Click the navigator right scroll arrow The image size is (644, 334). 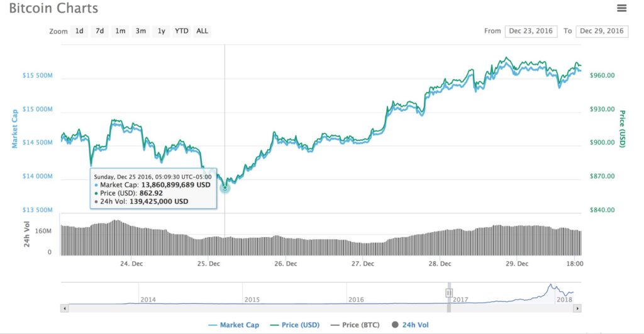coord(577,308)
